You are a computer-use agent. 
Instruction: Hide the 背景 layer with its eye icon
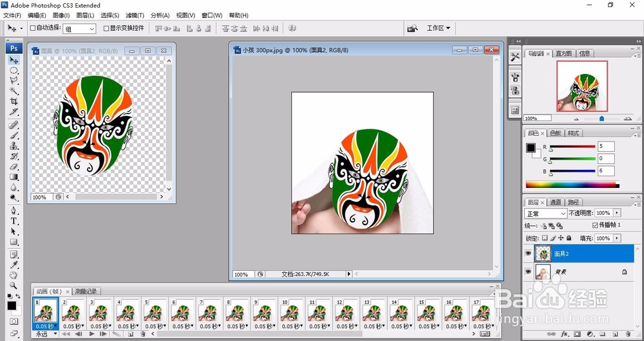[528, 272]
